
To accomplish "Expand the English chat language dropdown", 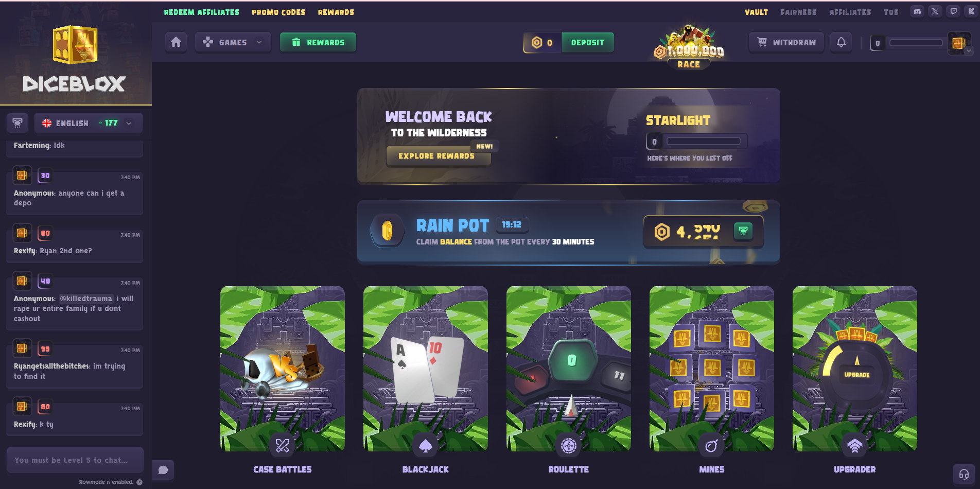I will (88, 123).
